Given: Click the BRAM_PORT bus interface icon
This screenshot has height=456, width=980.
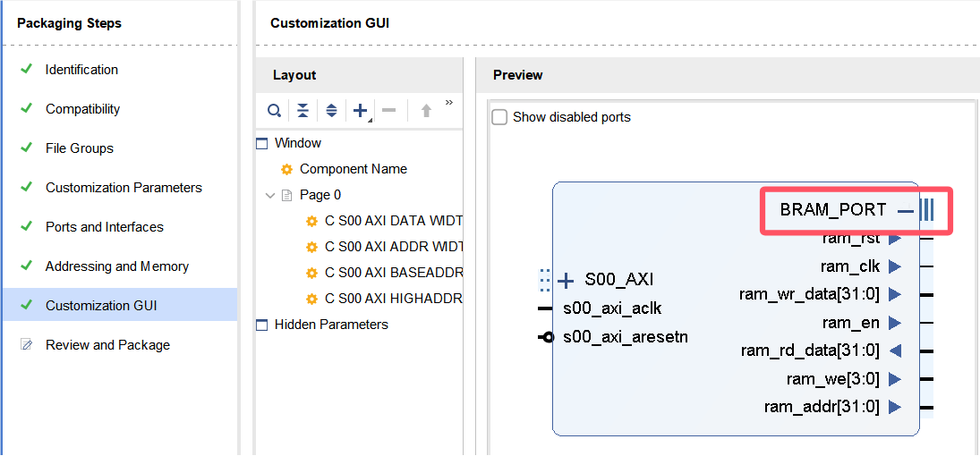Looking at the screenshot, I should (x=927, y=210).
